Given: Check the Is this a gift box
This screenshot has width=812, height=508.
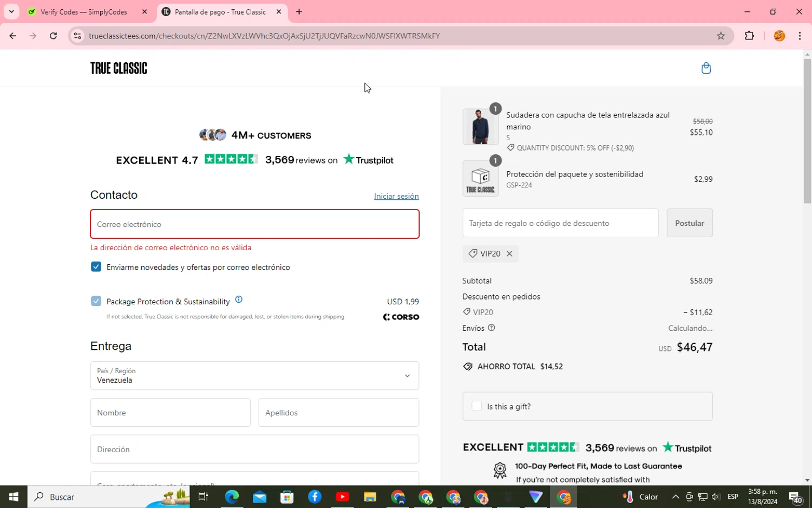Looking at the screenshot, I should 476,406.
